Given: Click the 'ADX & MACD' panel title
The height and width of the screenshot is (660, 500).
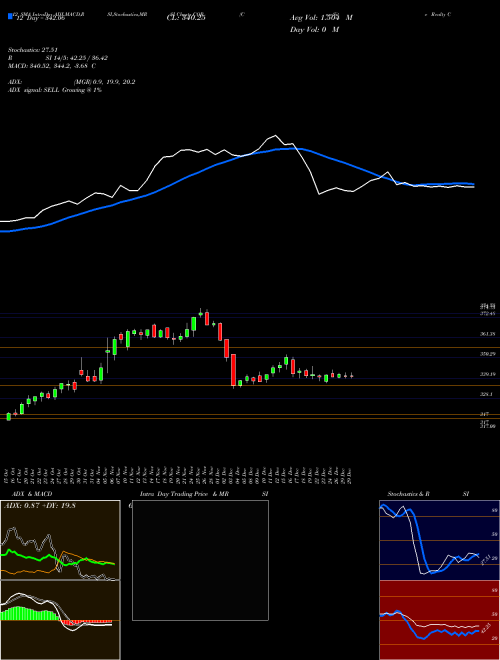Looking at the screenshot, I should (32, 494).
